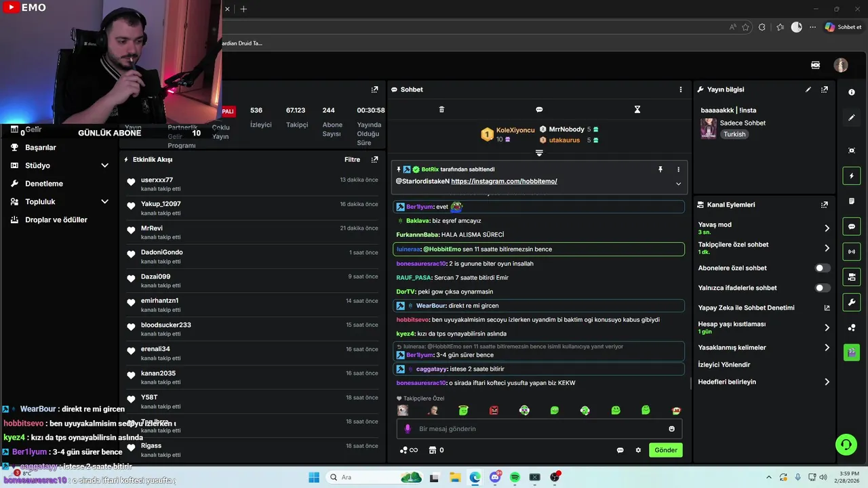The width and height of the screenshot is (868, 488).
Task: Click the chat bubble icon in right sidebar
Action: [852, 226]
